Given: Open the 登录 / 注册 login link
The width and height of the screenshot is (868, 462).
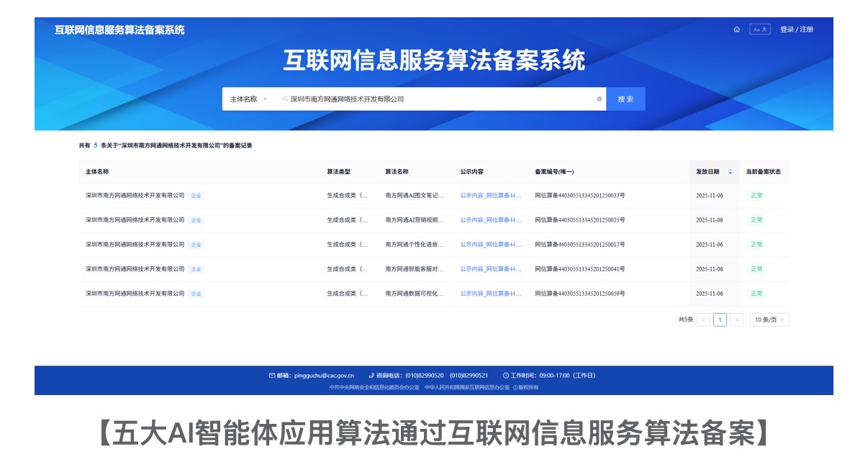Looking at the screenshot, I should coord(796,30).
